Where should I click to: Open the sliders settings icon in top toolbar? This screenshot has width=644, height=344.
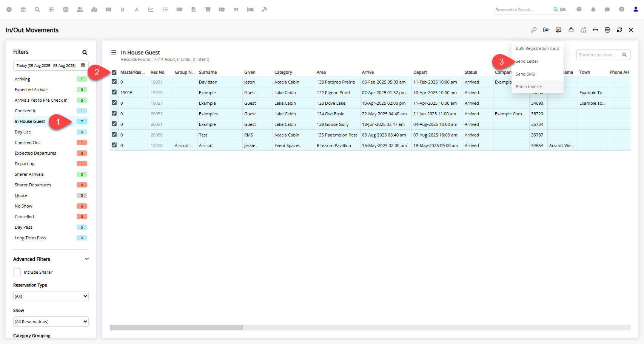pyautogui.click(x=52, y=9)
